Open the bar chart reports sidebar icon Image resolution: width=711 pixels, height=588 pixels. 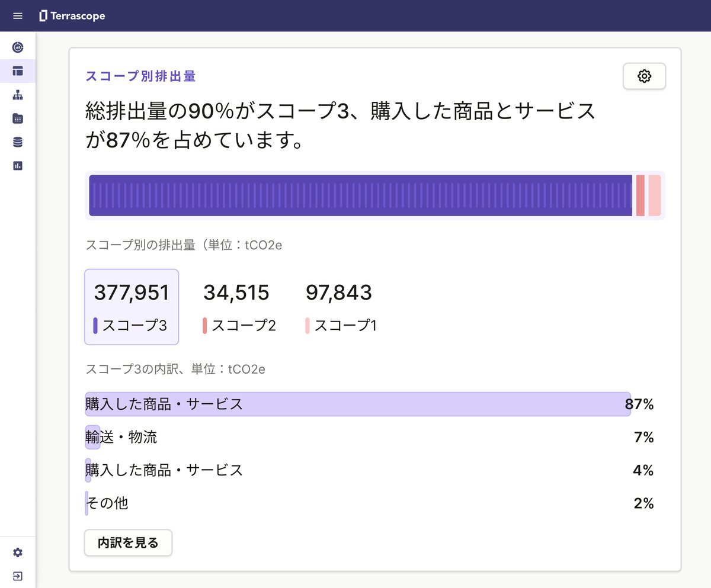pyautogui.click(x=18, y=166)
